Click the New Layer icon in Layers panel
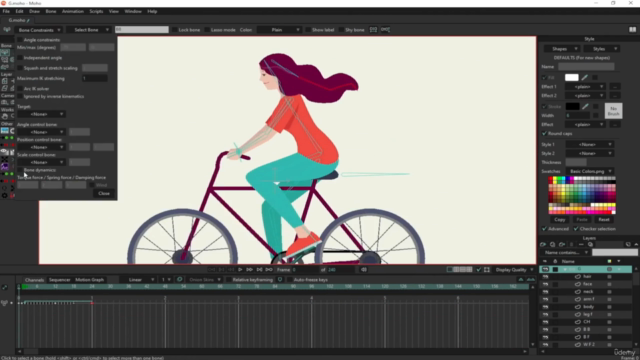This screenshot has width=640, height=360. click(x=543, y=244)
